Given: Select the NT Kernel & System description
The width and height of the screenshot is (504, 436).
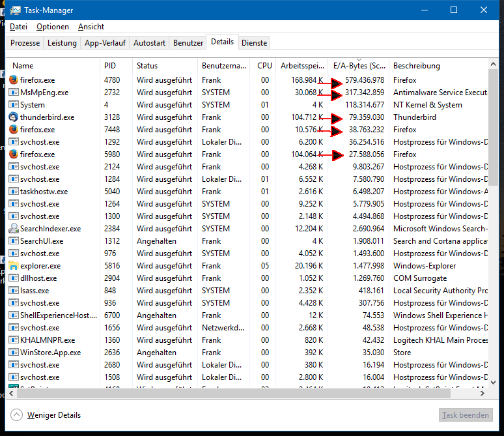Looking at the screenshot, I should pyautogui.click(x=428, y=104).
